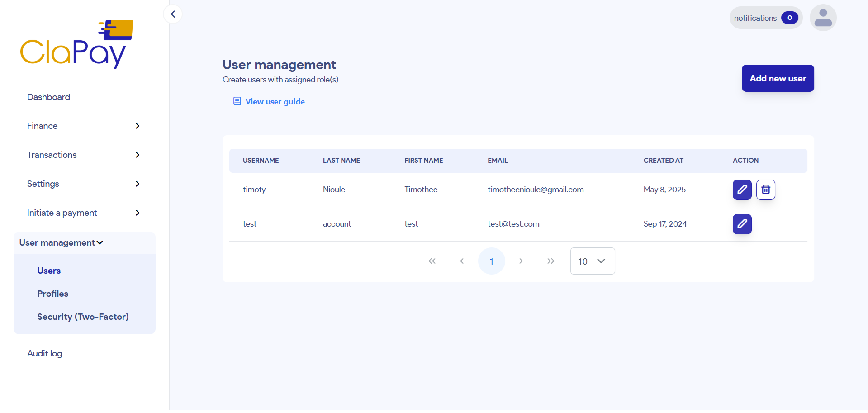Screen dimensions: 868x413
Task: Collapse the User management section
Action: point(61,242)
